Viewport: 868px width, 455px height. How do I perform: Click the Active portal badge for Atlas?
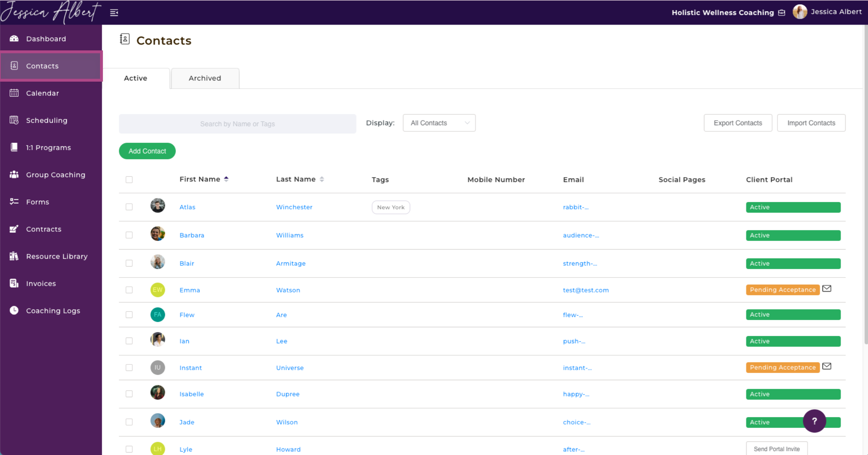(793, 207)
